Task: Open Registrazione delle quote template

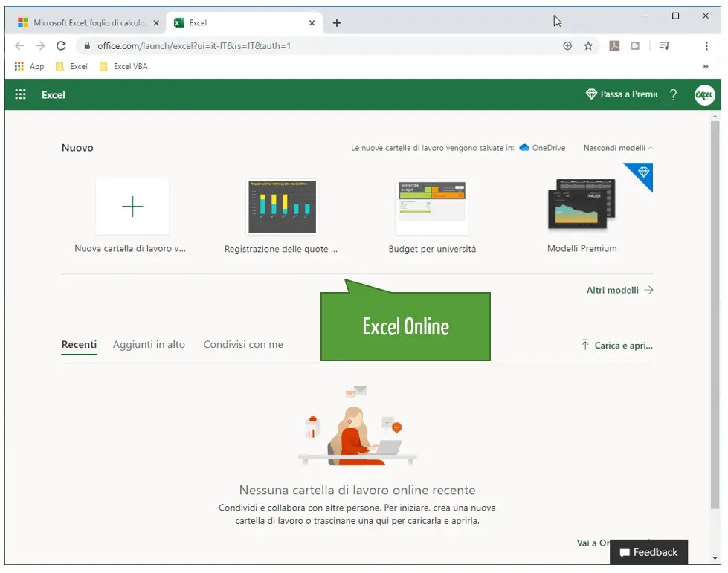Action: (x=283, y=207)
